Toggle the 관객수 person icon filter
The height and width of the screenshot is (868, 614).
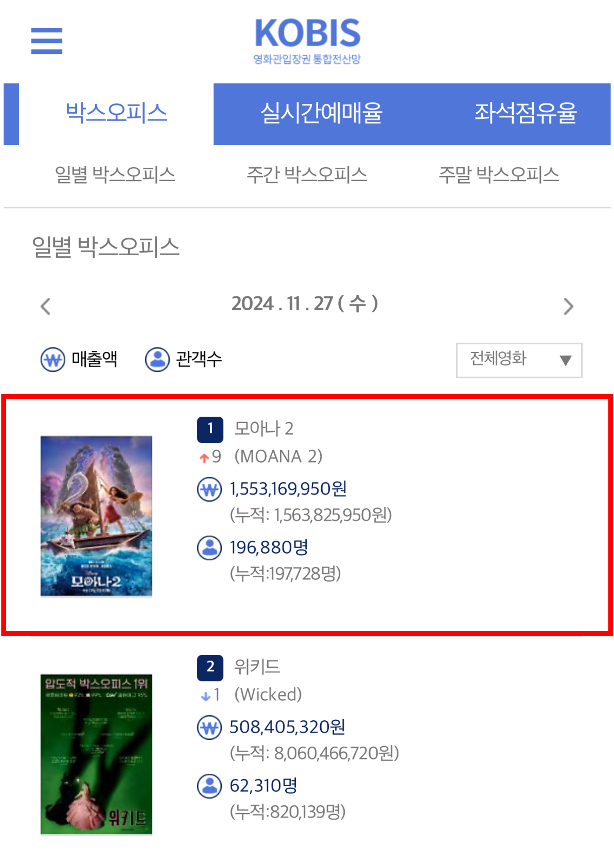click(158, 359)
